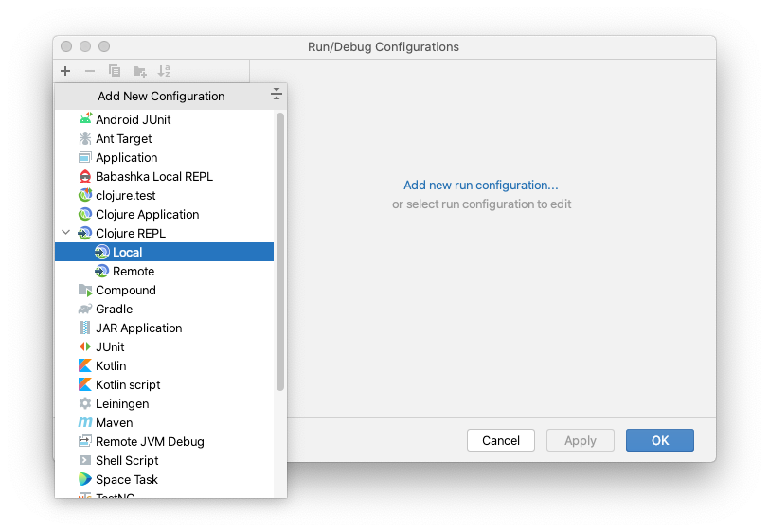Select Local under Clojure REPL
Image resolution: width=769 pixels, height=532 pixels.
pyautogui.click(x=164, y=252)
